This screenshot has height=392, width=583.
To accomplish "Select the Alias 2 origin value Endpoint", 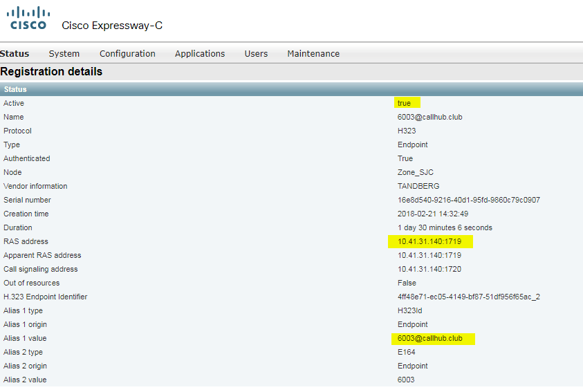I will [412, 366].
